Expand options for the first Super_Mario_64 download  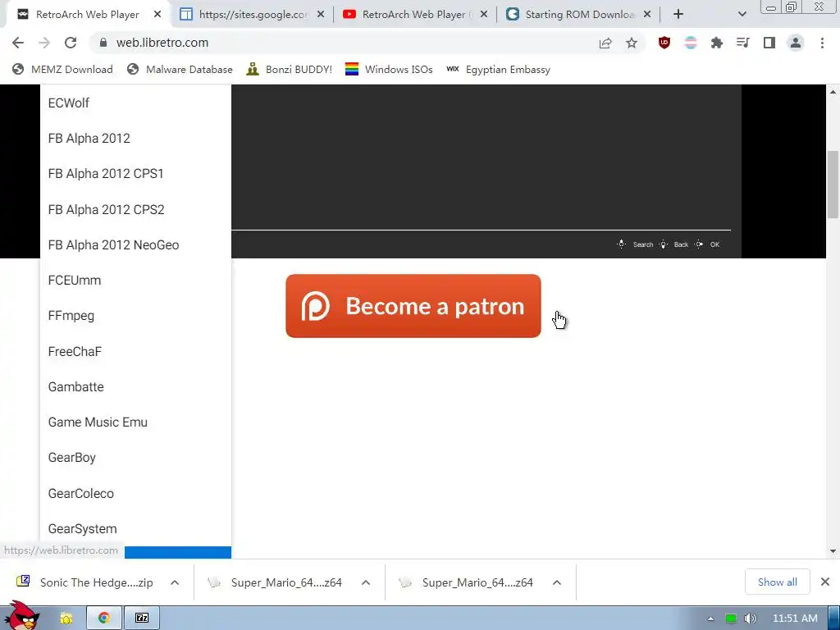click(366, 582)
